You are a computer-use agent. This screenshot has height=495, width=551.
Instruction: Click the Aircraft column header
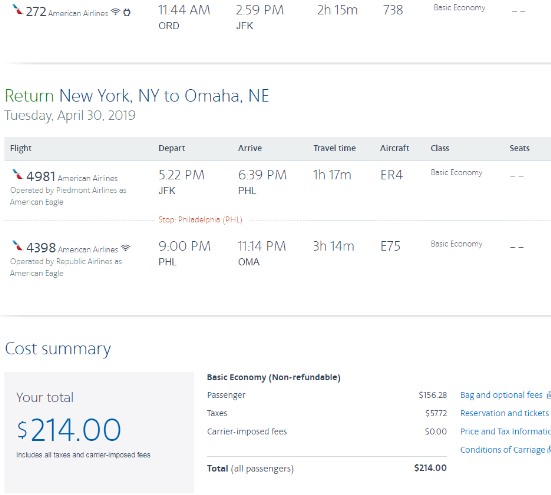click(394, 148)
